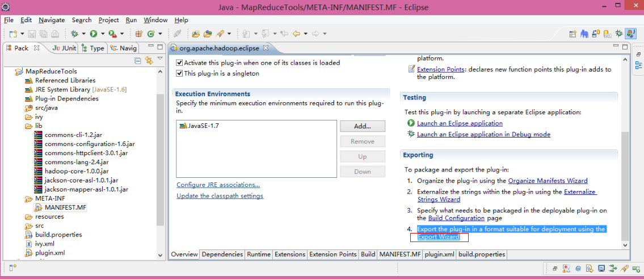Viewport: 644px width, 279px height.
Task: Switch to Map/Reduce elephant perspective
Action: coord(584,34)
